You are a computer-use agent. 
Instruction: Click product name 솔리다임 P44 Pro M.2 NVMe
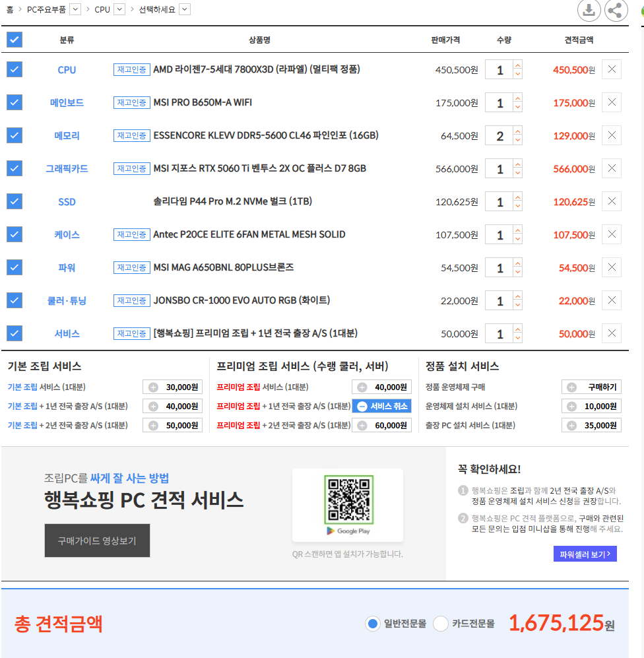pyautogui.click(x=233, y=201)
